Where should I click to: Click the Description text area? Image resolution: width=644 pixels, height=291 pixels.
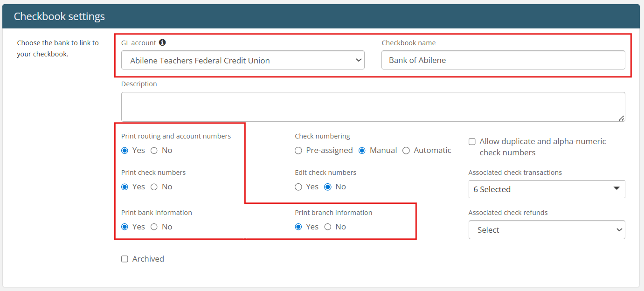[x=373, y=107]
